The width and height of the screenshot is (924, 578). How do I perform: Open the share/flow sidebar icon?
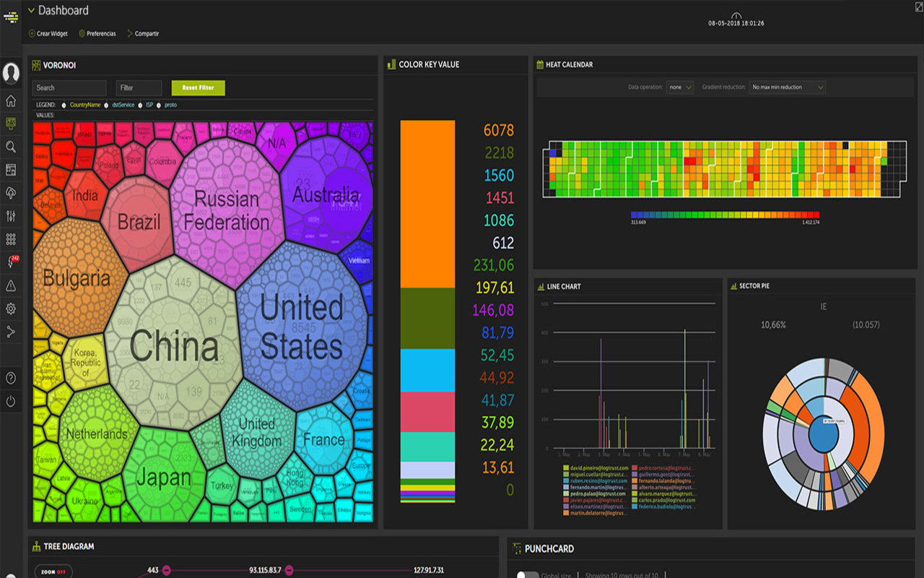[11, 332]
